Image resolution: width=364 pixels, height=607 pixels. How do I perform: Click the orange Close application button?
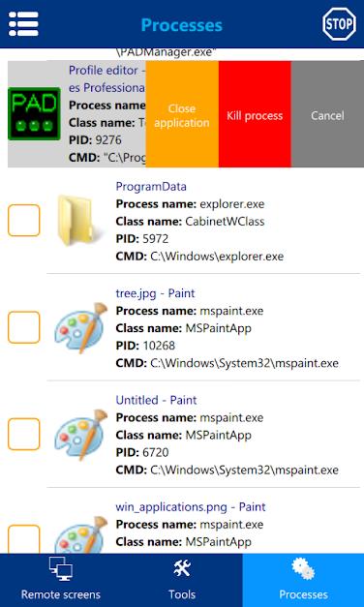182,114
